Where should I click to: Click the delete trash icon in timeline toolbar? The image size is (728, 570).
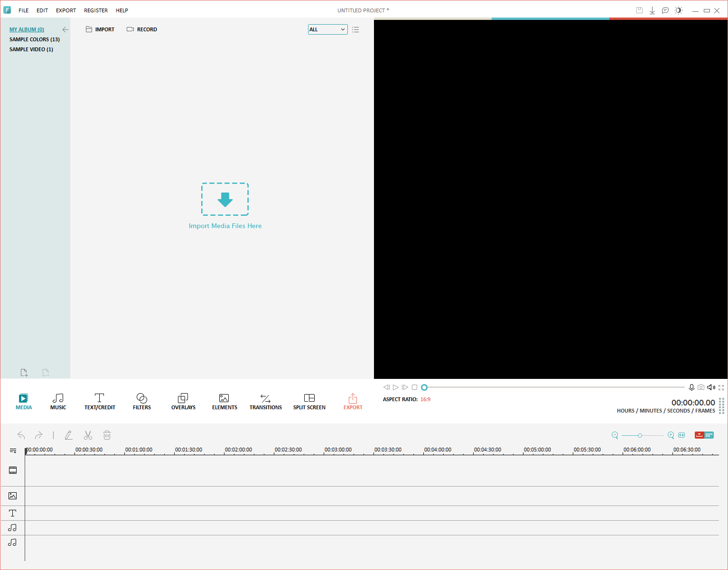click(107, 435)
